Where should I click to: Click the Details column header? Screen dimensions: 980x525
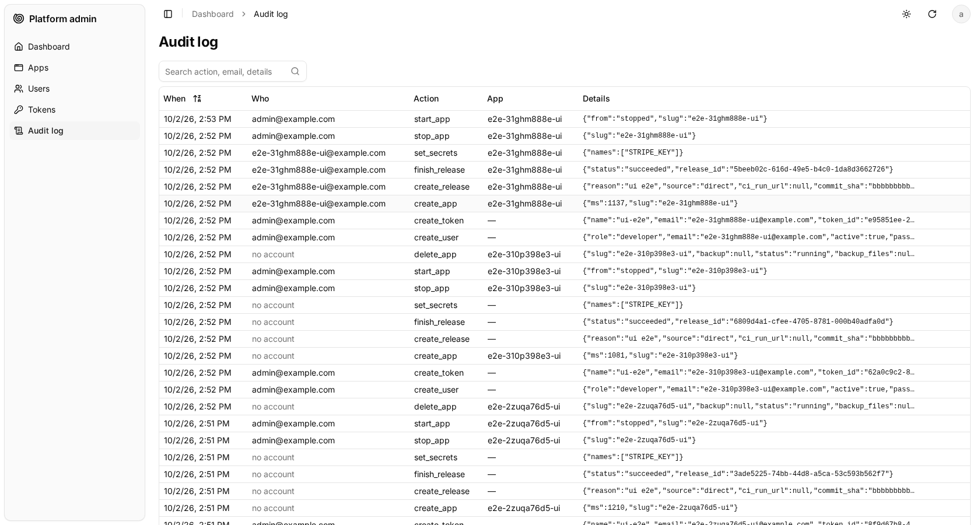coord(596,99)
